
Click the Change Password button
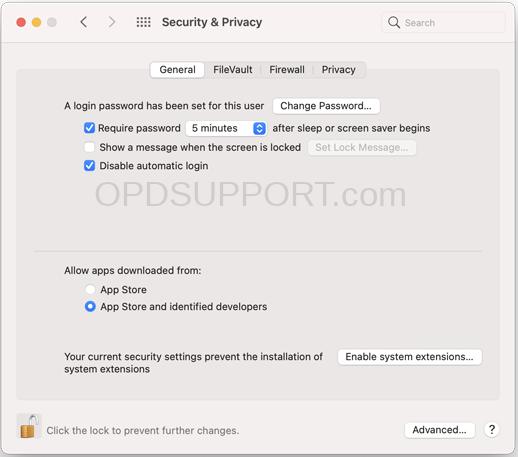coord(326,106)
